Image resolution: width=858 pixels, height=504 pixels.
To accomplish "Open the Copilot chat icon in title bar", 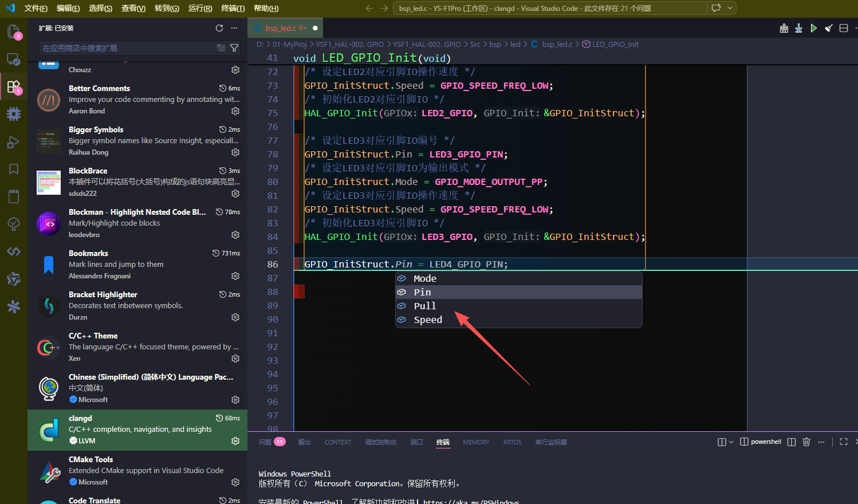I will pos(716,8).
